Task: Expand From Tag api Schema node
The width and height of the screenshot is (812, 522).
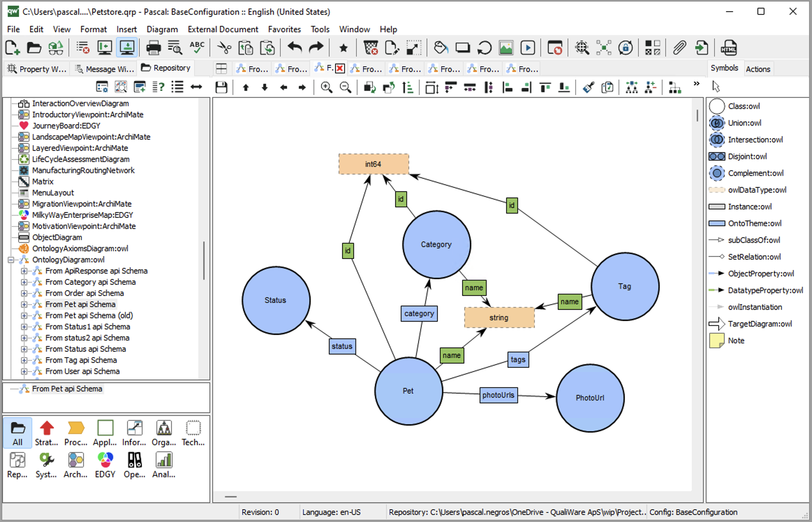Action: pos(24,360)
